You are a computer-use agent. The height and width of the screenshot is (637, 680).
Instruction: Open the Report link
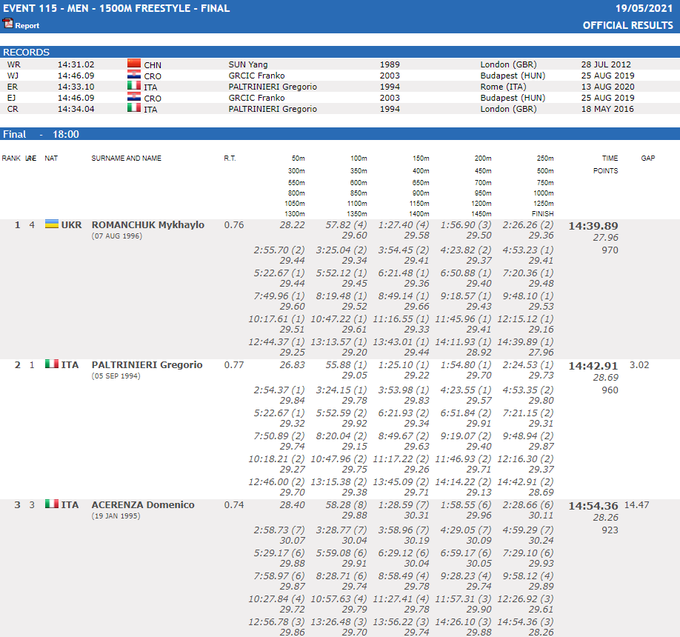[x=27, y=25]
